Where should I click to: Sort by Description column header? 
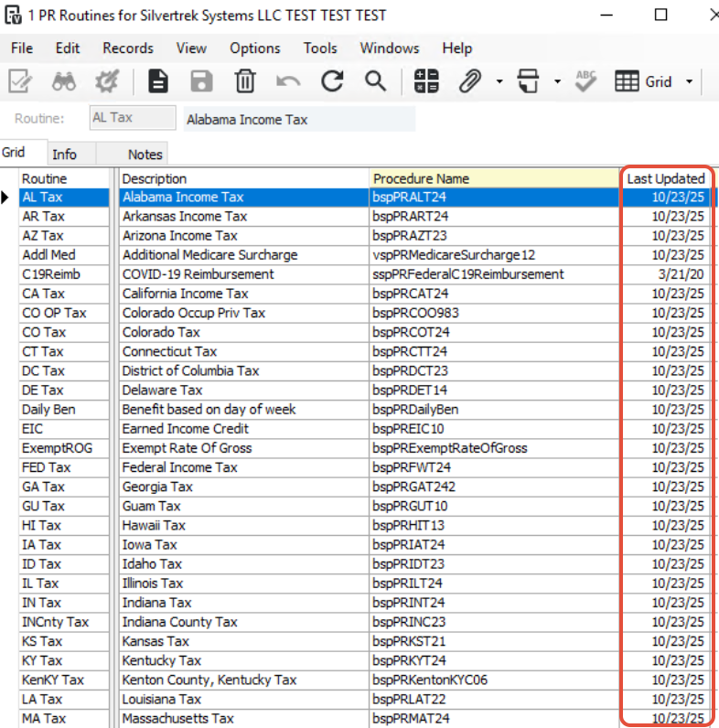coord(244,178)
